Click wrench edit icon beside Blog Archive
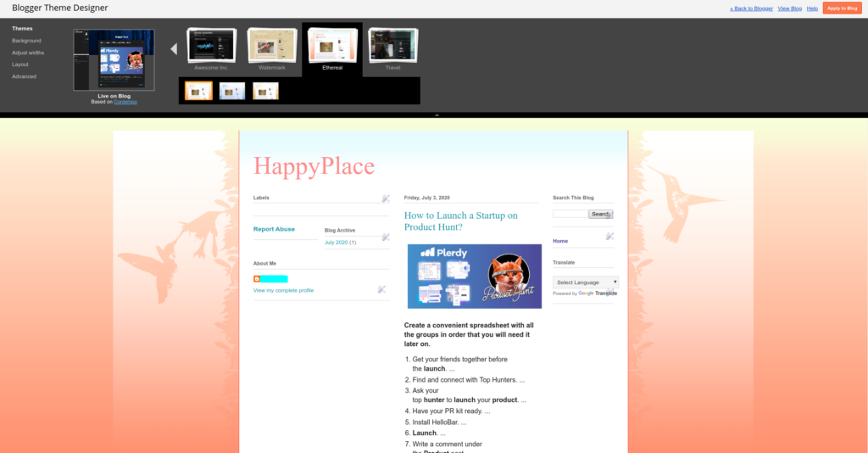Viewport: 868px width, 453px height. point(386,237)
